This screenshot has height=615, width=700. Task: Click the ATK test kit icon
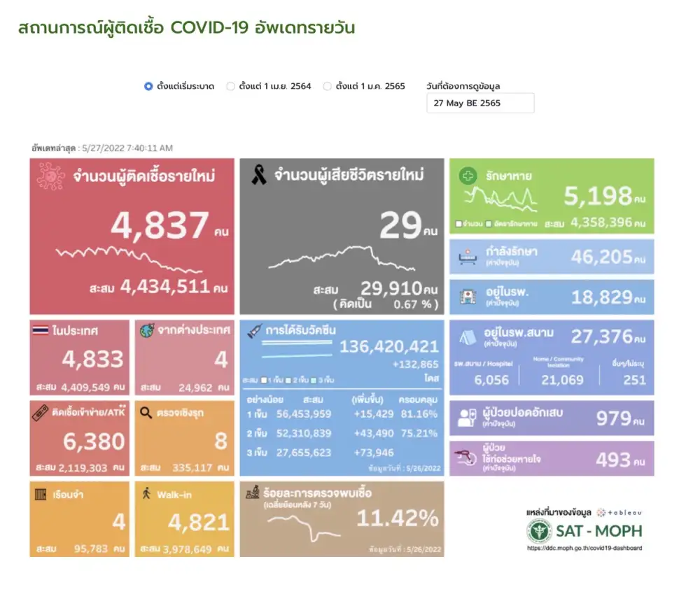[41, 412]
